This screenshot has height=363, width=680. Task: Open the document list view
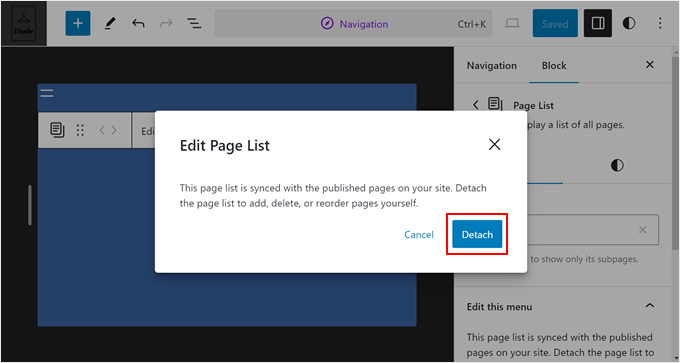[194, 23]
